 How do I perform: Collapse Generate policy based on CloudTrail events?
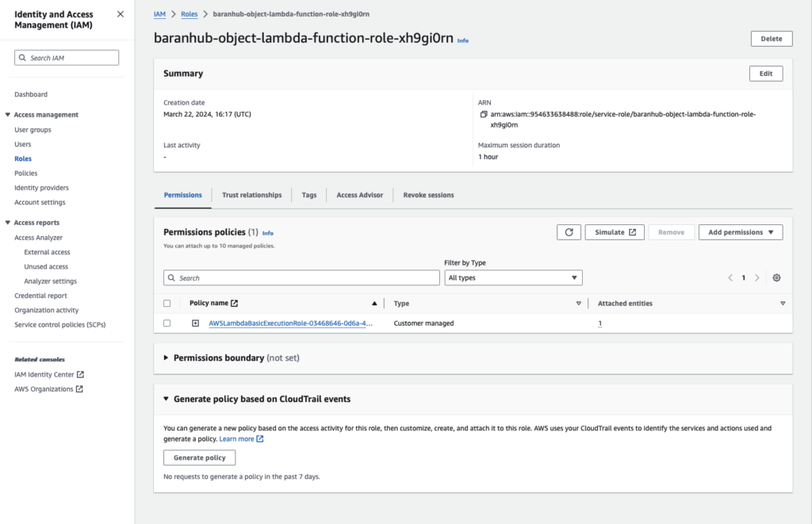click(166, 399)
